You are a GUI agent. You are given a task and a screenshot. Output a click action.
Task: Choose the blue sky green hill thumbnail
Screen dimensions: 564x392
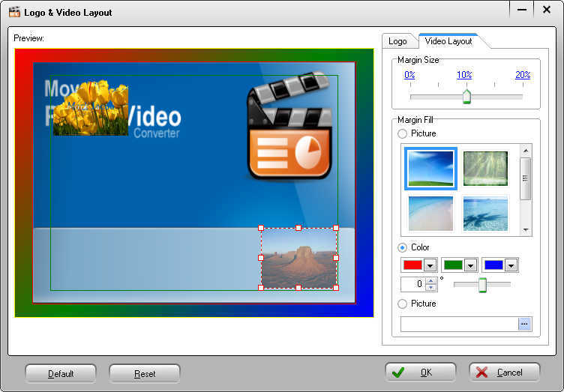pos(430,168)
